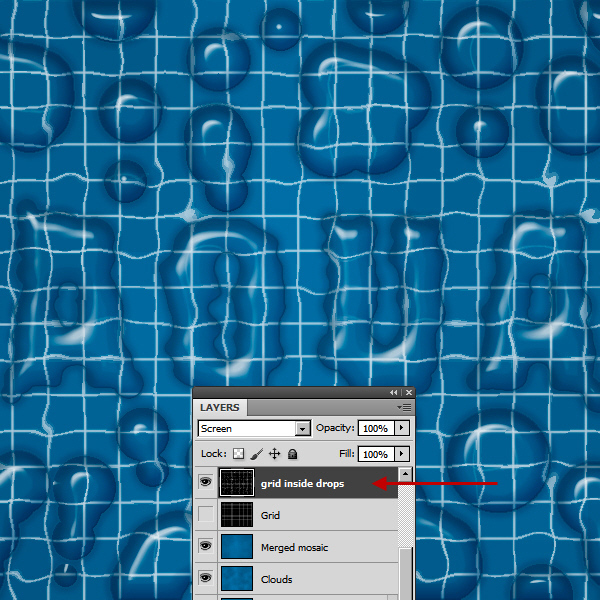This screenshot has width=600, height=600.
Task: Collapse the Layers panel with double-arrow icon
Action: pyautogui.click(x=394, y=392)
